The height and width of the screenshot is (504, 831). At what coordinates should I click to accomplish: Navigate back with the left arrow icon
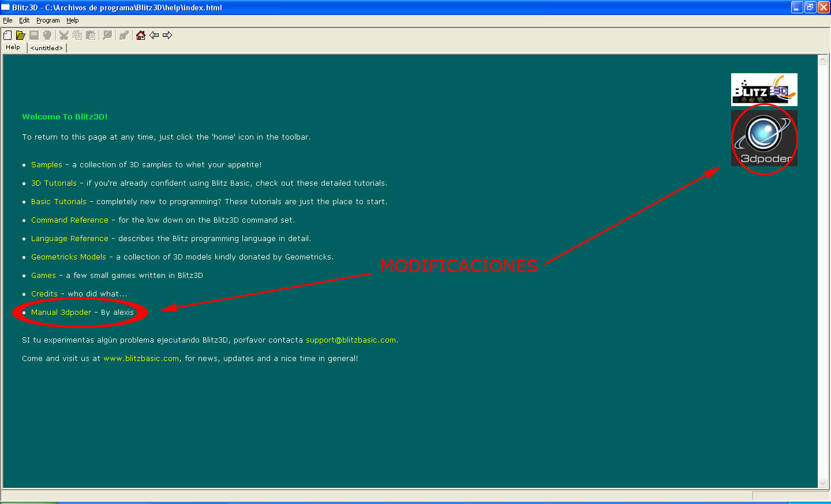154,35
